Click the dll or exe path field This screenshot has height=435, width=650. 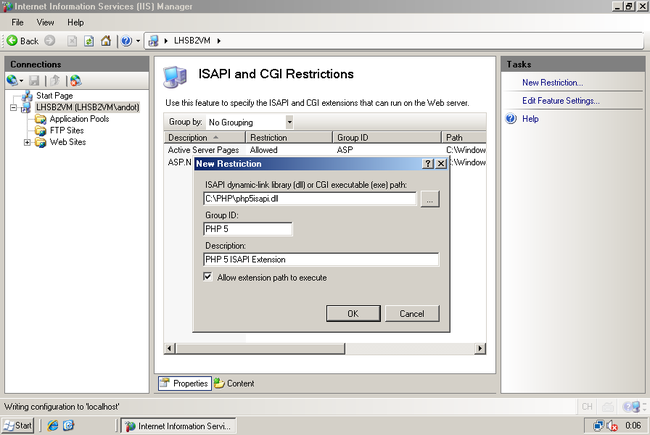[310, 199]
